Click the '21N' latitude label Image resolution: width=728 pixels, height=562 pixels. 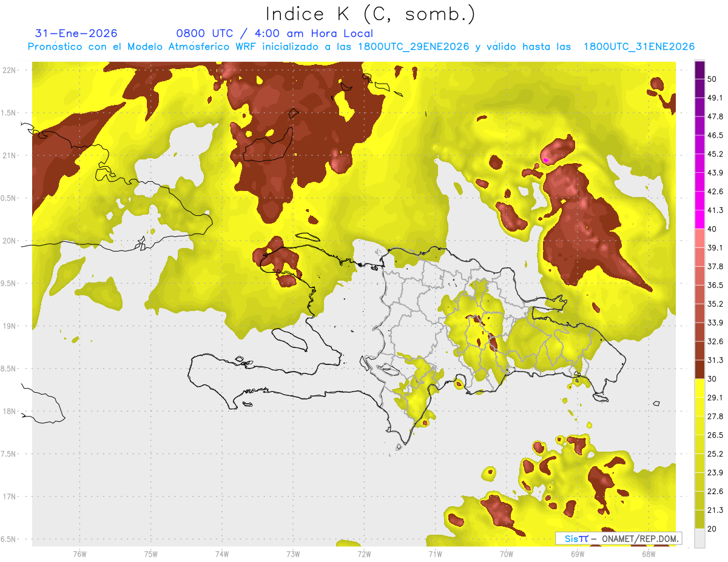point(10,155)
